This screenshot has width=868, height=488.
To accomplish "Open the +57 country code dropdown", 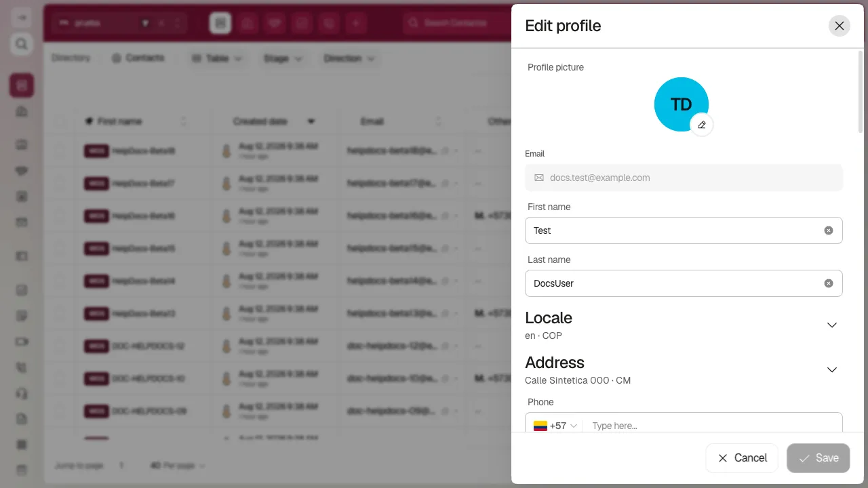I will tap(555, 426).
